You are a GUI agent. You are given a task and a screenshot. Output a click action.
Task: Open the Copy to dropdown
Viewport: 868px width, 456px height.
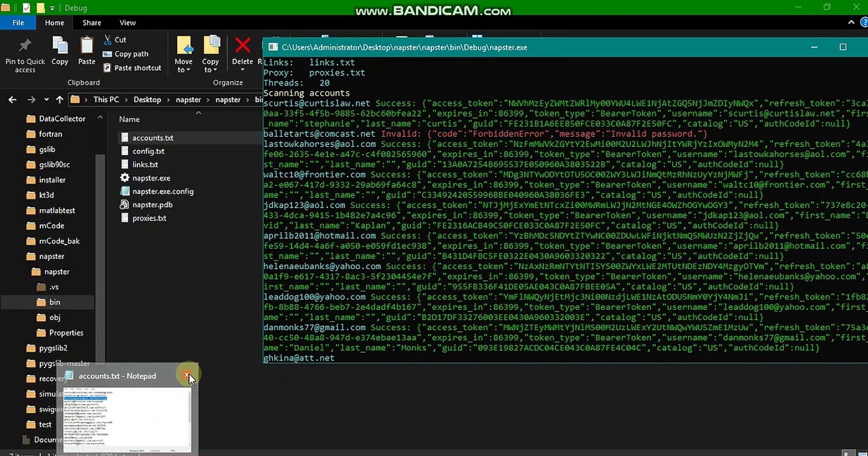210,66
